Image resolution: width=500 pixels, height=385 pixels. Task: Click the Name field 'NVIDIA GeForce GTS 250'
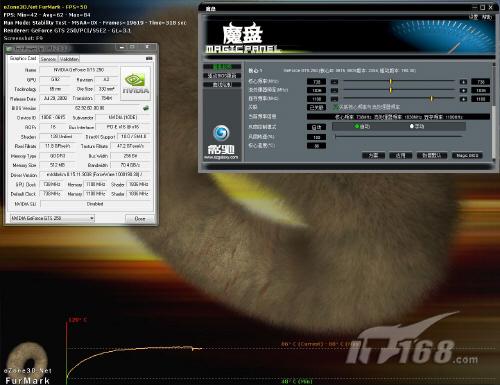click(x=79, y=70)
